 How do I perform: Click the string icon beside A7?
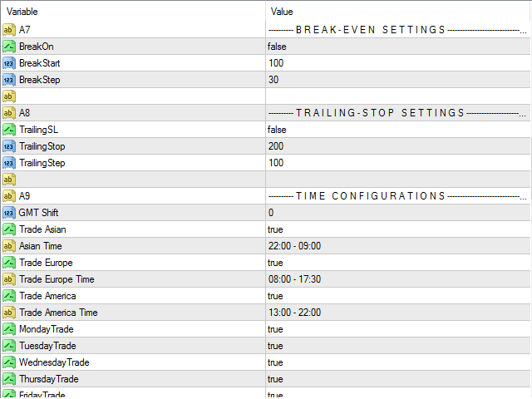[9, 30]
